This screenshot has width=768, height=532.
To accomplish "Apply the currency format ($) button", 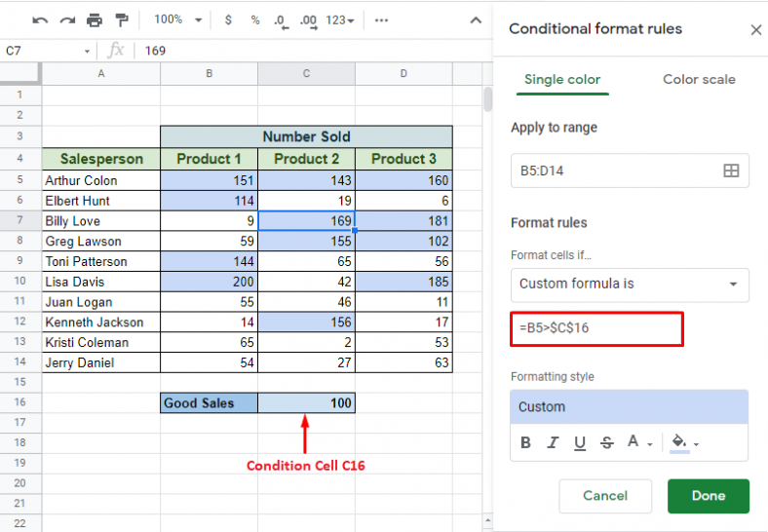I will pyautogui.click(x=228, y=19).
